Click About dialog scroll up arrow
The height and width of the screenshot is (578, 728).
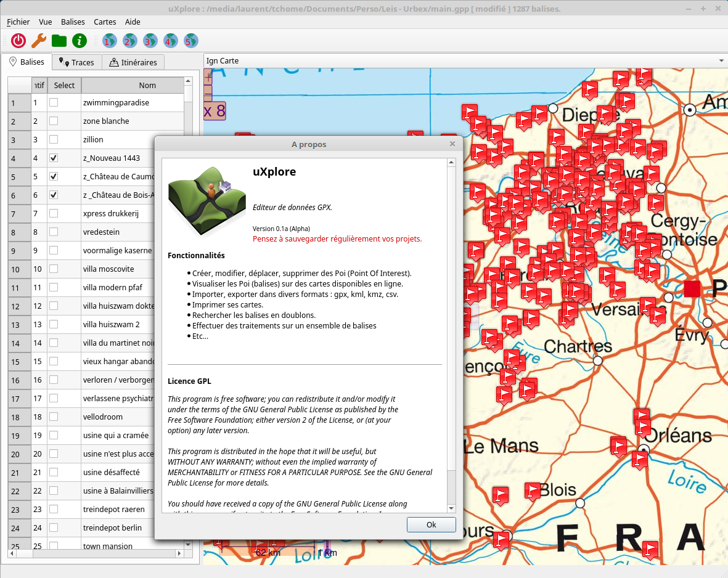point(451,163)
